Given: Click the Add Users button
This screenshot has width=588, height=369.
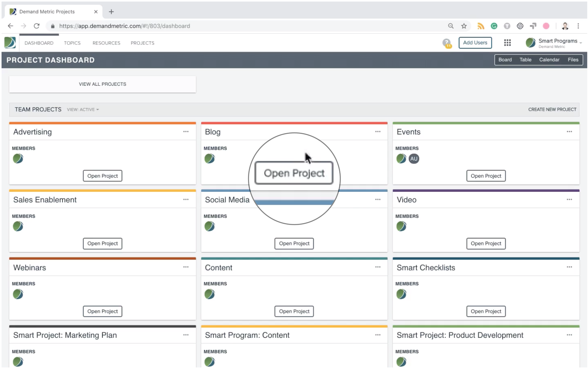Looking at the screenshot, I should (475, 43).
